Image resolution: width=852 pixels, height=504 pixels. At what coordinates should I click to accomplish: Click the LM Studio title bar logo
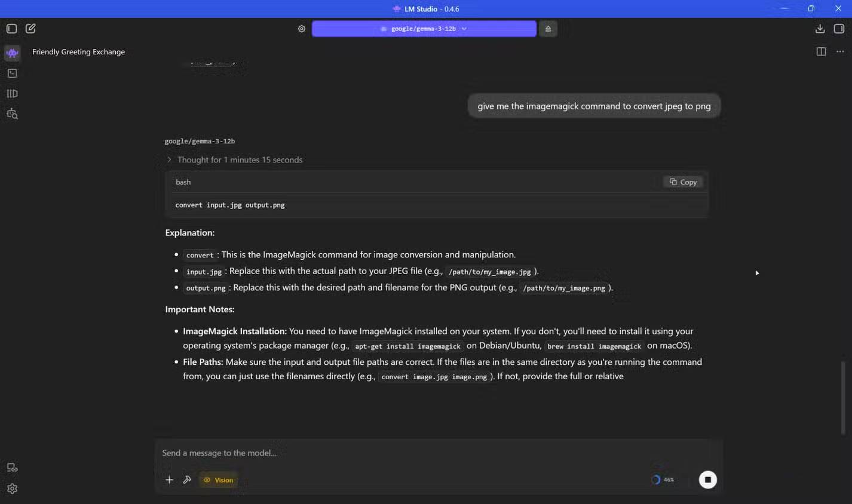click(x=396, y=9)
